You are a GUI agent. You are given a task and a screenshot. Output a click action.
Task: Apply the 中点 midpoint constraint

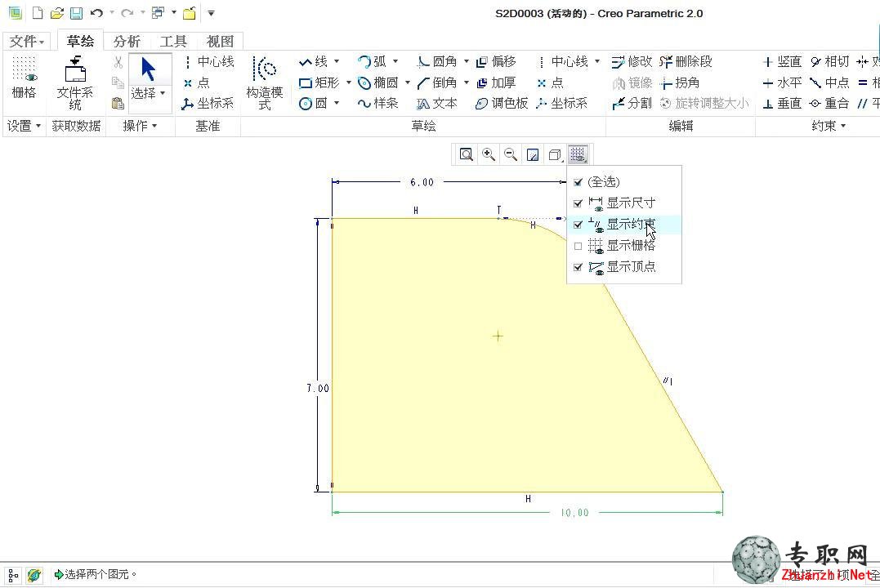click(829, 83)
